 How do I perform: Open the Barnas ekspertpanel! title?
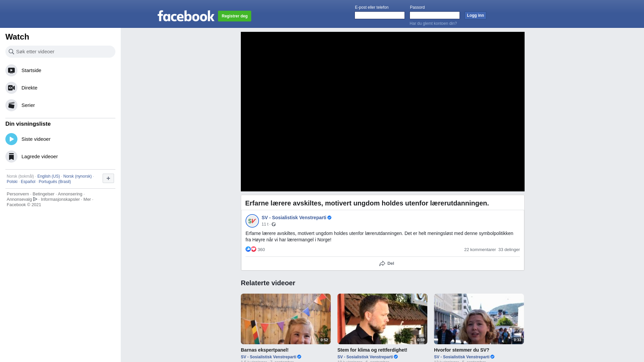pos(265,350)
